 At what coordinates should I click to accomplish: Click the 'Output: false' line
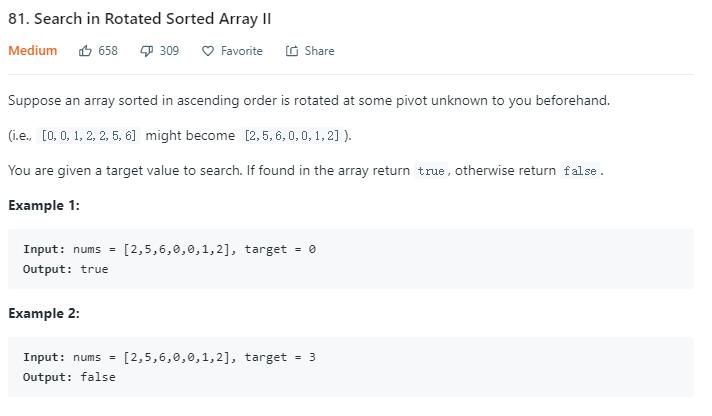pos(69,377)
